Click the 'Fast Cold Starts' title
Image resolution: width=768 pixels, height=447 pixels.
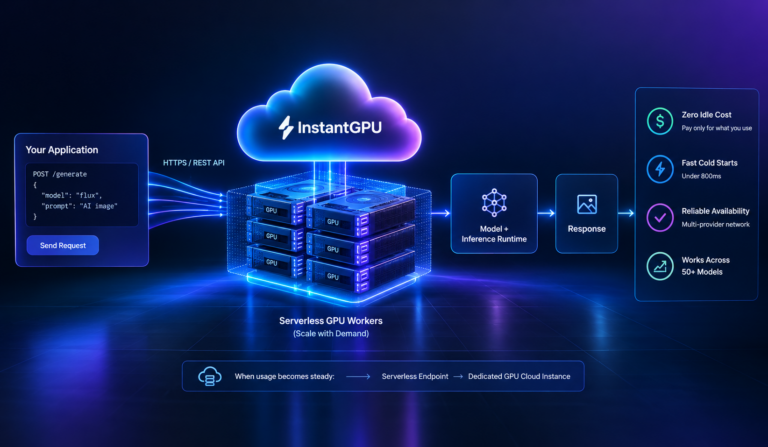[x=709, y=163]
